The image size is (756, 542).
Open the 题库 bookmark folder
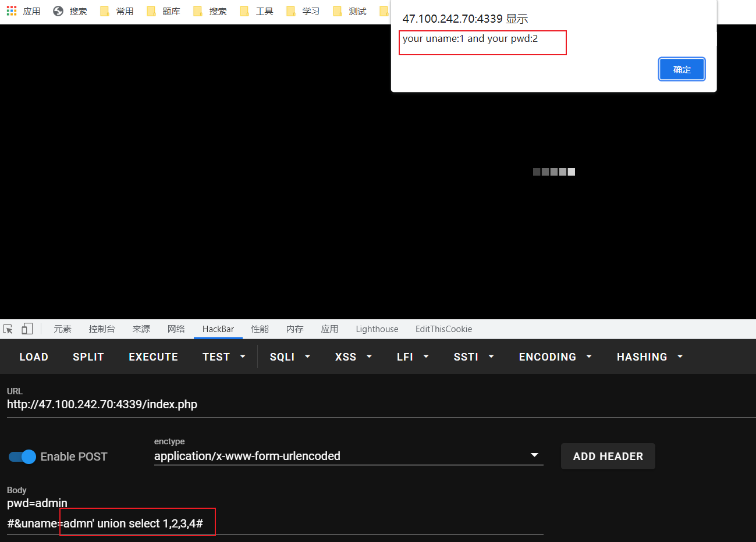[x=164, y=11]
